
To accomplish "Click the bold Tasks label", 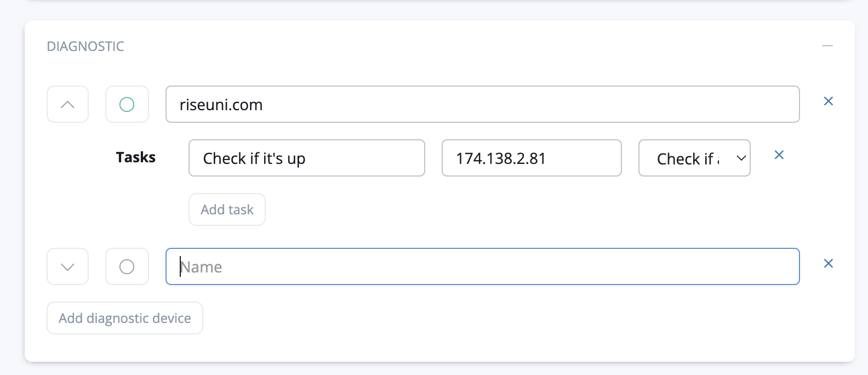I will tap(136, 157).
